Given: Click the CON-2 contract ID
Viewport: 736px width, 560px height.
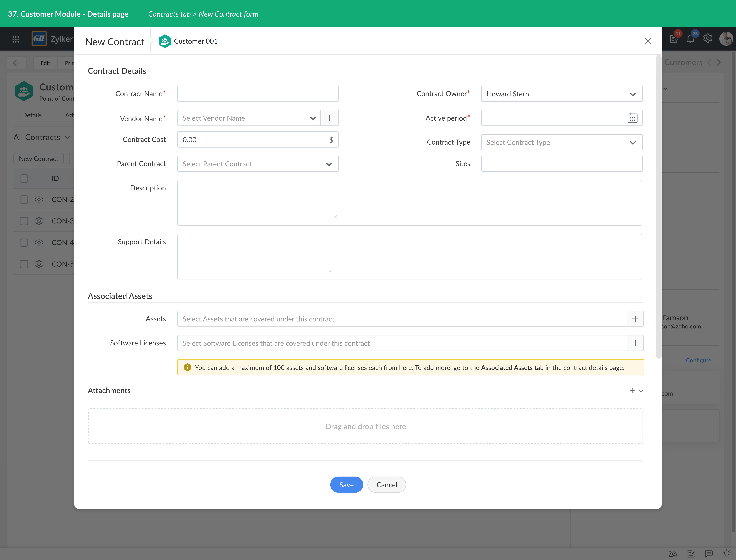Looking at the screenshot, I should (63, 199).
